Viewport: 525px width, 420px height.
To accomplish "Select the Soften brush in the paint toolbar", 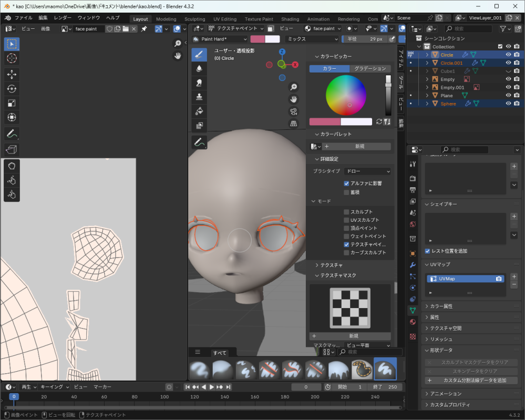I will point(199,67).
